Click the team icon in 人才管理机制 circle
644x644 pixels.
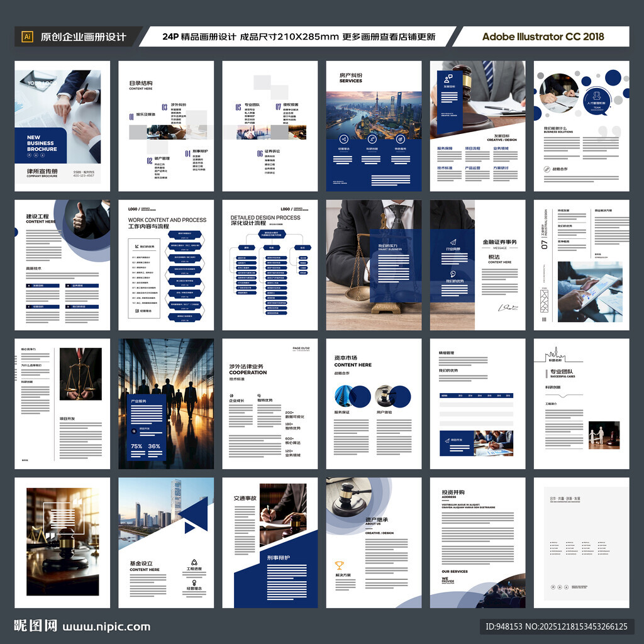[597, 96]
